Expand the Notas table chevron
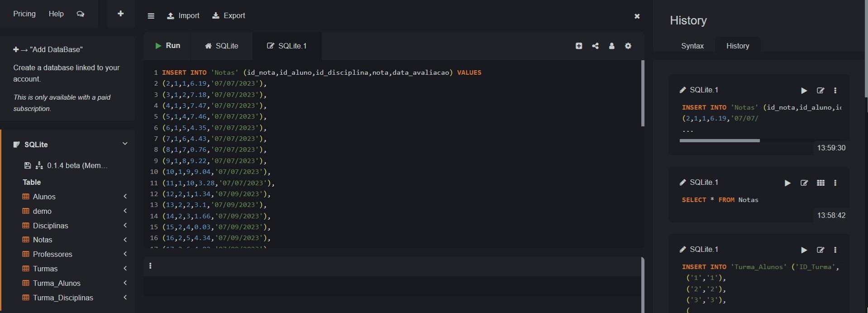 pos(125,239)
